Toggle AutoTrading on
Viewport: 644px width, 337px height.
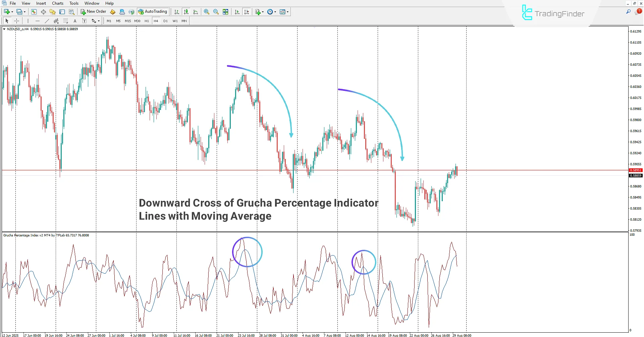153,11
